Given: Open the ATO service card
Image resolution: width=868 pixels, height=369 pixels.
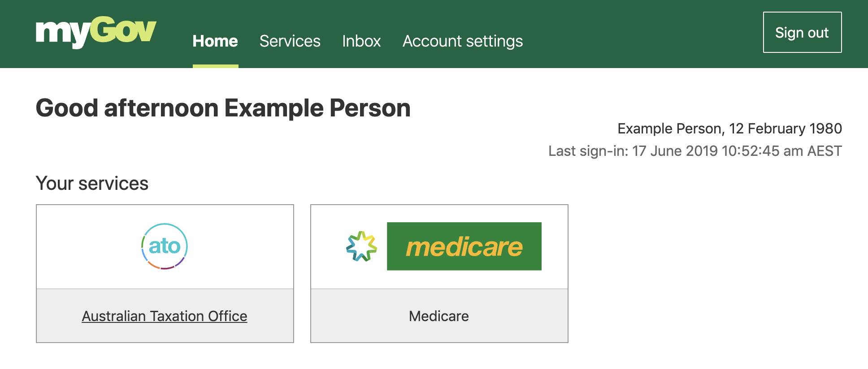Looking at the screenshot, I should click(x=165, y=273).
